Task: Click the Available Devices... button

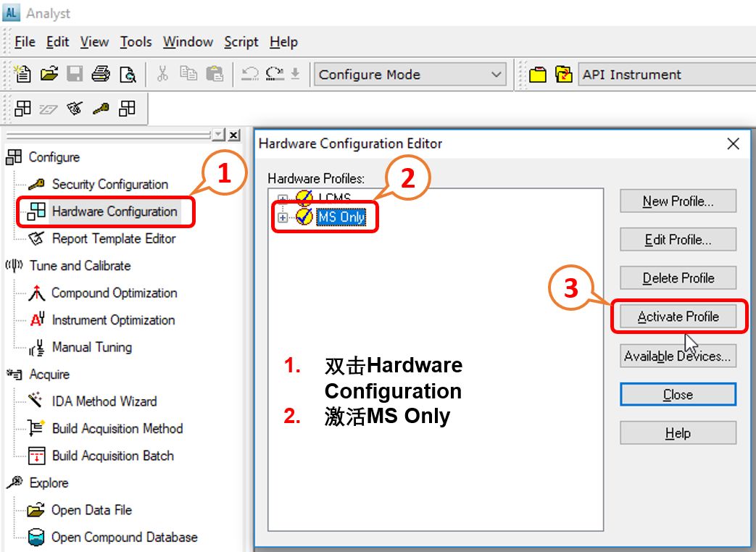Action: [678, 356]
